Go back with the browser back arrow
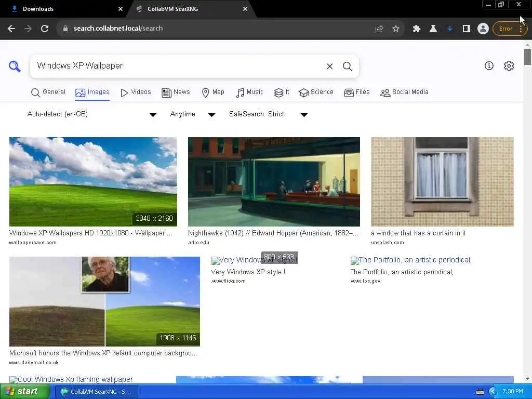 point(11,29)
